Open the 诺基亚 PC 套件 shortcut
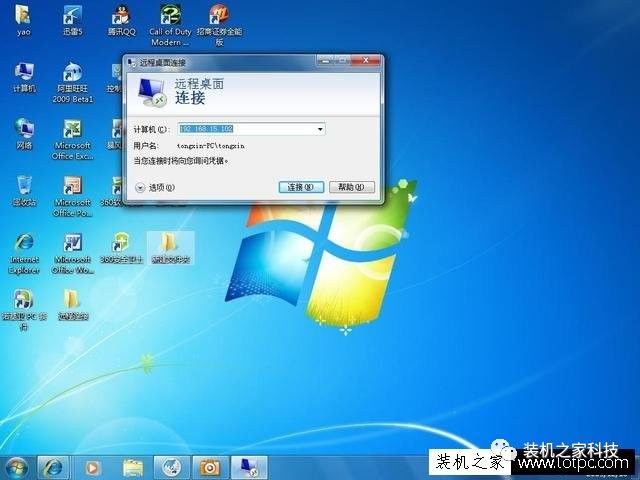This screenshot has height=480, width=640. (24, 310)
